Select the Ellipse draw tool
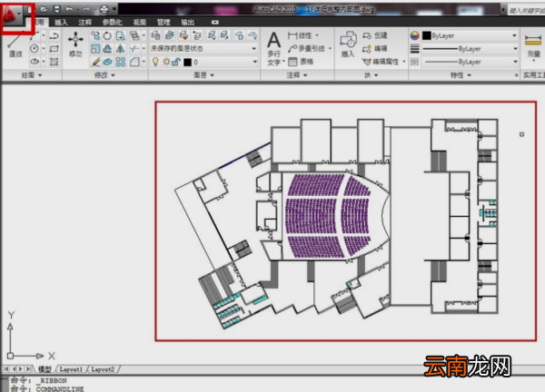Image resolution: width=545 pixels, height=392 pixels. pyautogui.click(x=35, y=62)
